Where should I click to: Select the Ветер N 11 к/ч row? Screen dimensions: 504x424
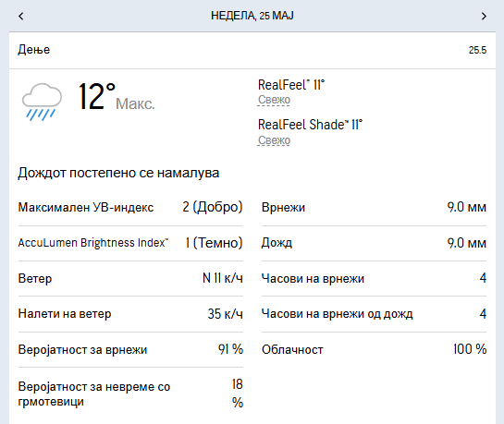(130, 278)
